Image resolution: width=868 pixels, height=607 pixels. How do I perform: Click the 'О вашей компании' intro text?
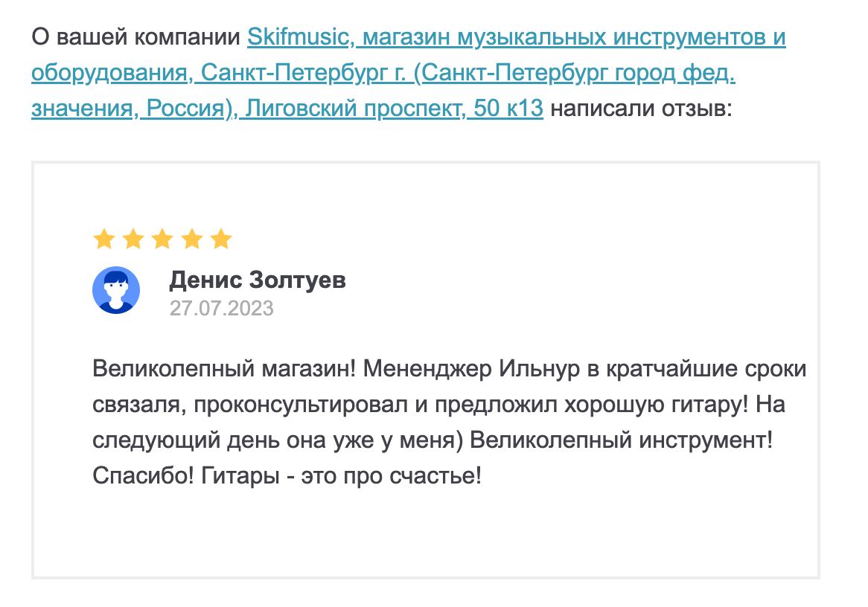[x=135, y=37]
